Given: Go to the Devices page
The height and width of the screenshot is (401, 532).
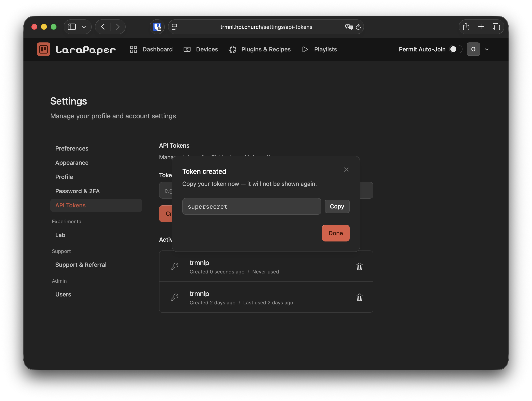Looking at the screenshot, I should (201, 49).
